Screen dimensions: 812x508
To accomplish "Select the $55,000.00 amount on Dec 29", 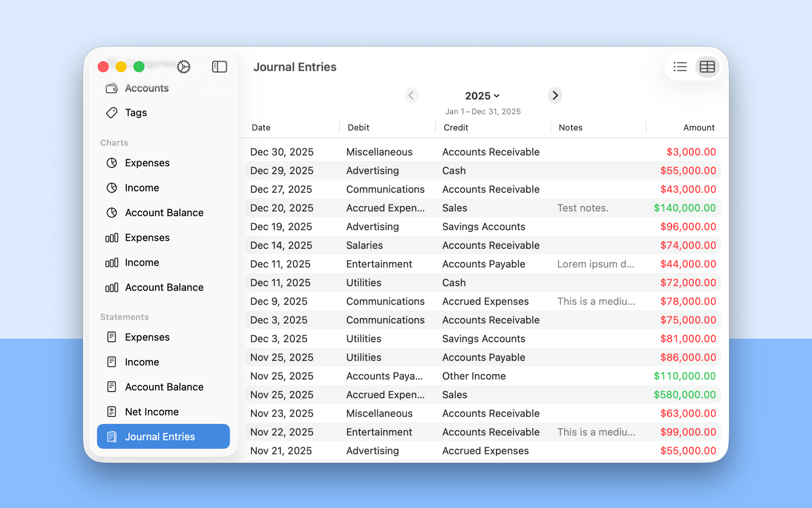I will [x=688, y=171].
